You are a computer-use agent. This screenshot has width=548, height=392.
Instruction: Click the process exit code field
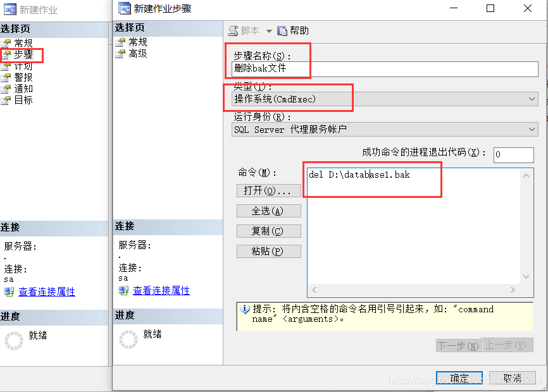coord(513,155)
